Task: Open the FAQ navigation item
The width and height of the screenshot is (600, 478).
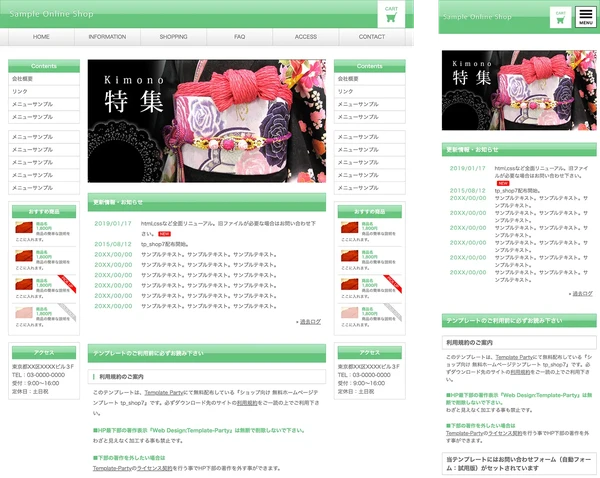Action: (x=240, y=37)
